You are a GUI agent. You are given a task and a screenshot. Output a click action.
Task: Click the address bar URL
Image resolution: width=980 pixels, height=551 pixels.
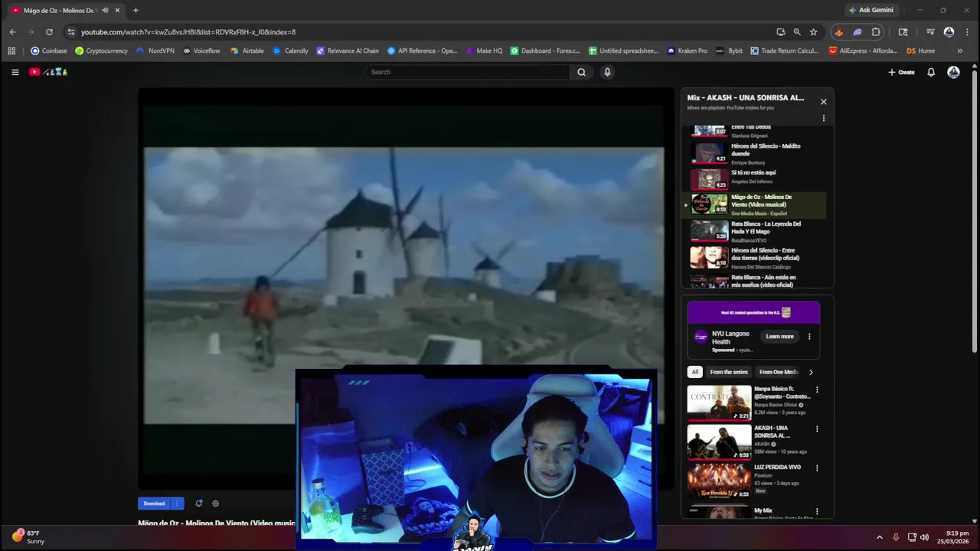(188, 32)
